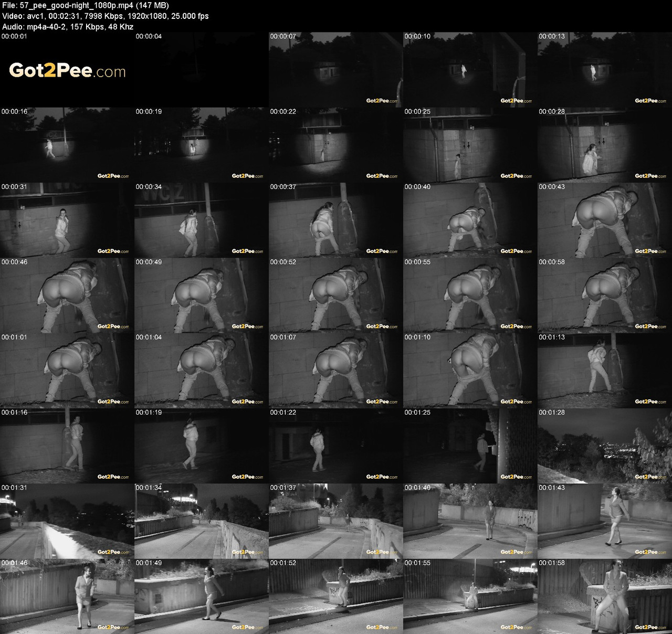Select the 00:00:22 preview frame
This screenshot has height=634, width=672.
(336, 145)
